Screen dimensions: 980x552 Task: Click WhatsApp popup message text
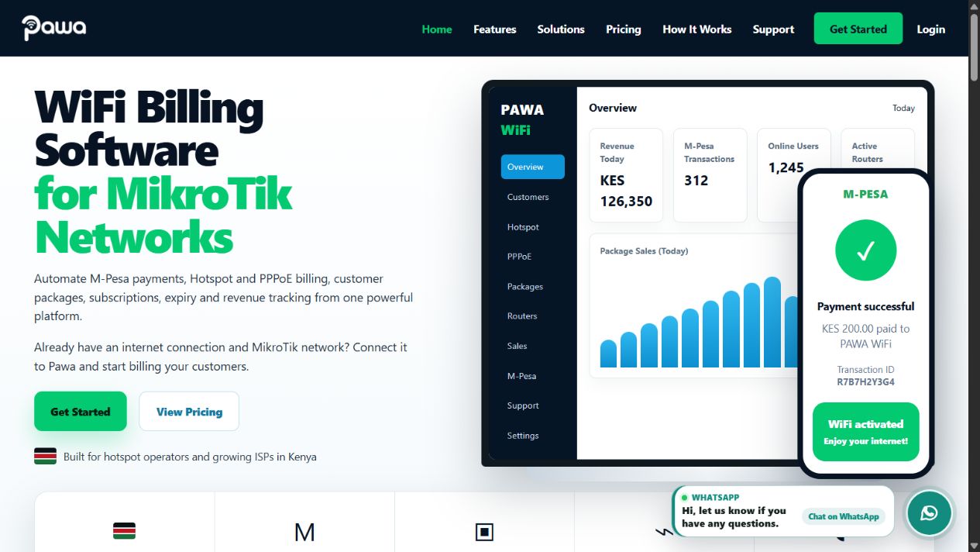734,517
